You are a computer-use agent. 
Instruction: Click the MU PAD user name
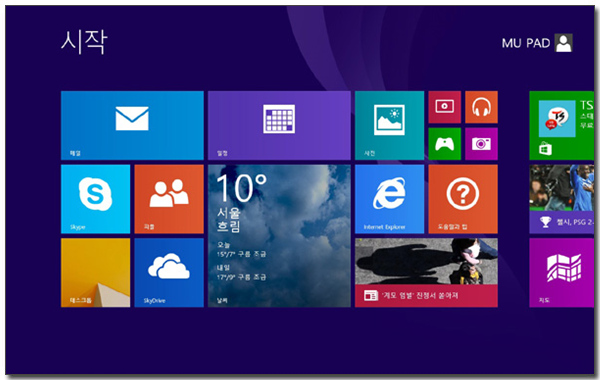pyautogui.click(x=526, y=43)
